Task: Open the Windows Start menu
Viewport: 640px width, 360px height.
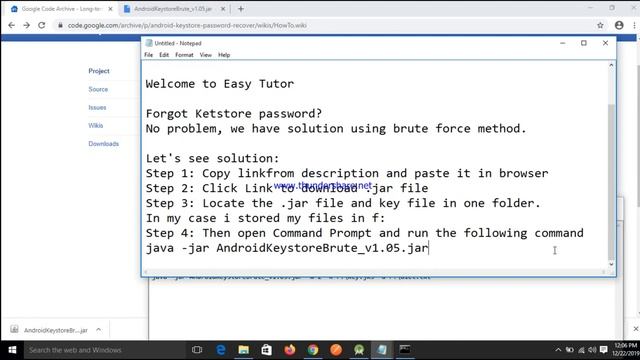Action: [x=12, y=350]
